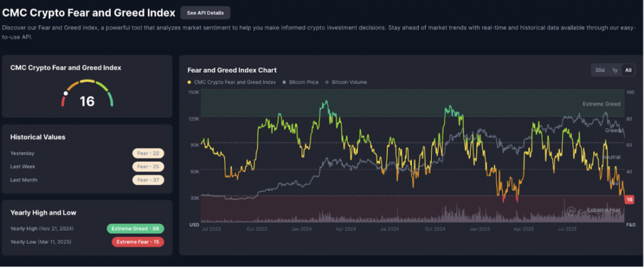Viewport: 644px width, 269px height.
Task: Toggle the Bitcoin Volume legend series
Action: point(347,82)
